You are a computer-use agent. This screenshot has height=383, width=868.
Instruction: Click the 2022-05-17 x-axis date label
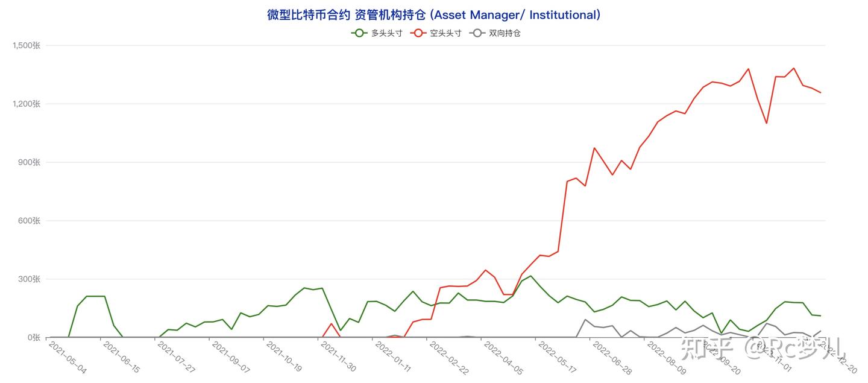[556, 358]
